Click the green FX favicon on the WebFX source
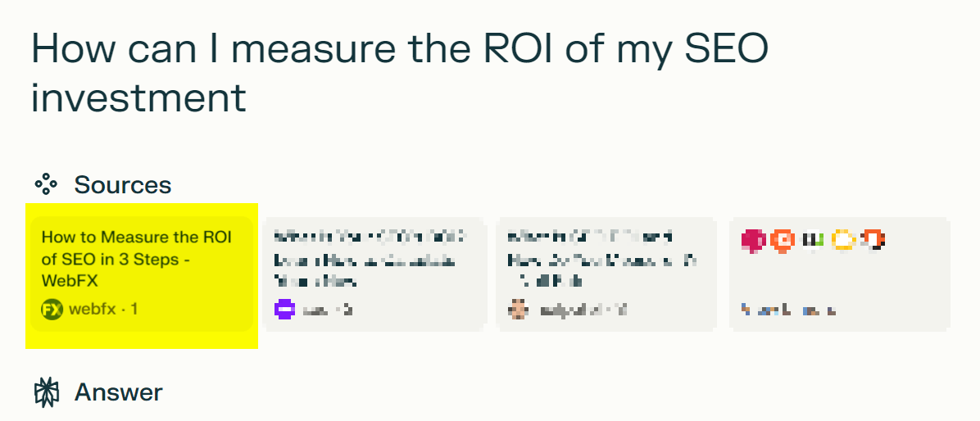Viewport: 980px width, 421px height. [52, 309]
